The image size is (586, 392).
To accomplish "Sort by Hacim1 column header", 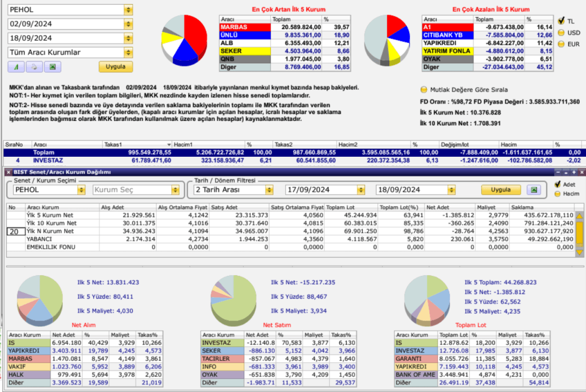I will pyautogui.click(x=208, y=145).
